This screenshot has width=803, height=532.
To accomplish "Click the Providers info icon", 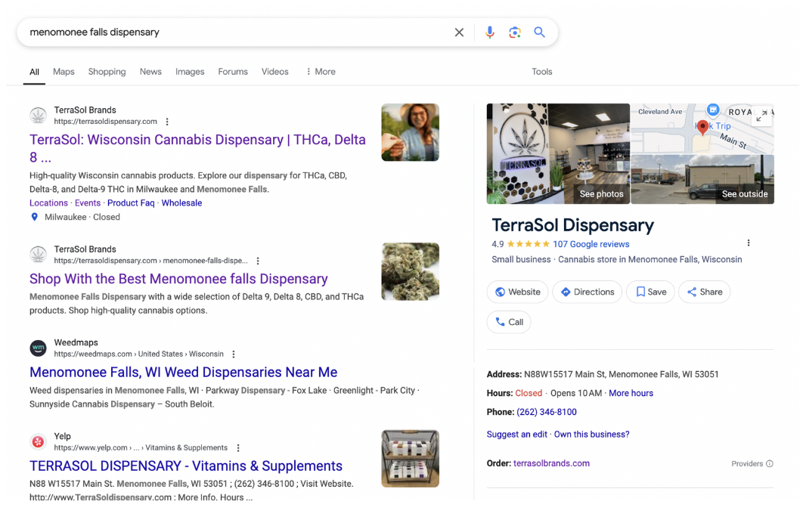I will point(770,464).
